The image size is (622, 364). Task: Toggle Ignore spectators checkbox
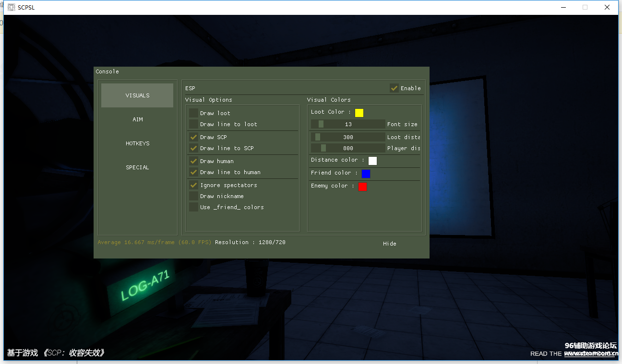tap(193, 185)
